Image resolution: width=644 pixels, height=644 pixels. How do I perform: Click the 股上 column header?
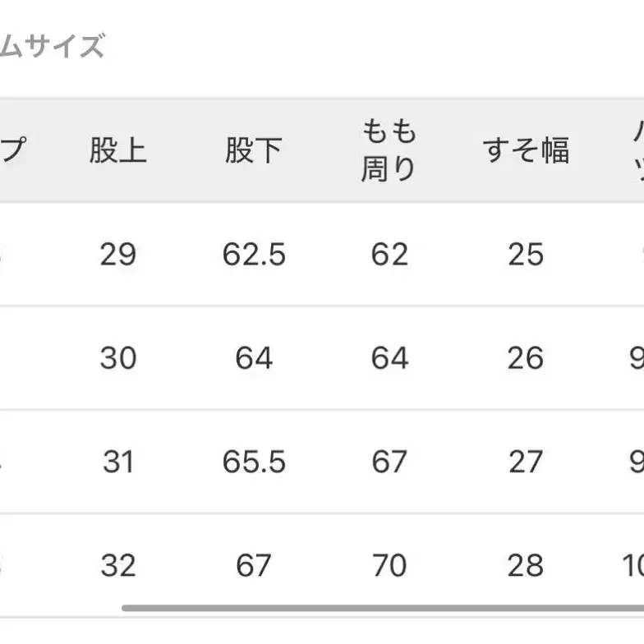(117, 150)
